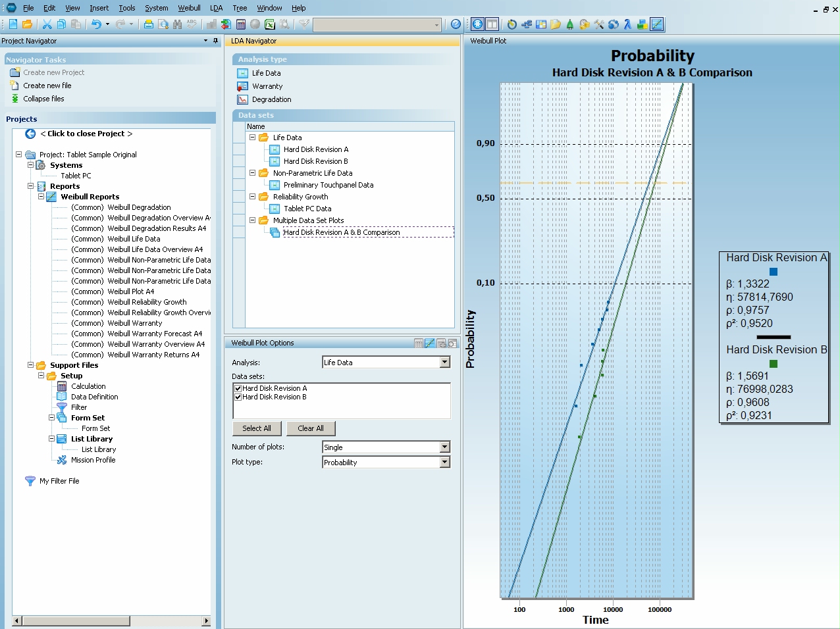
Task: Click the binoculars find icon
Action: [x=177, y=24]
